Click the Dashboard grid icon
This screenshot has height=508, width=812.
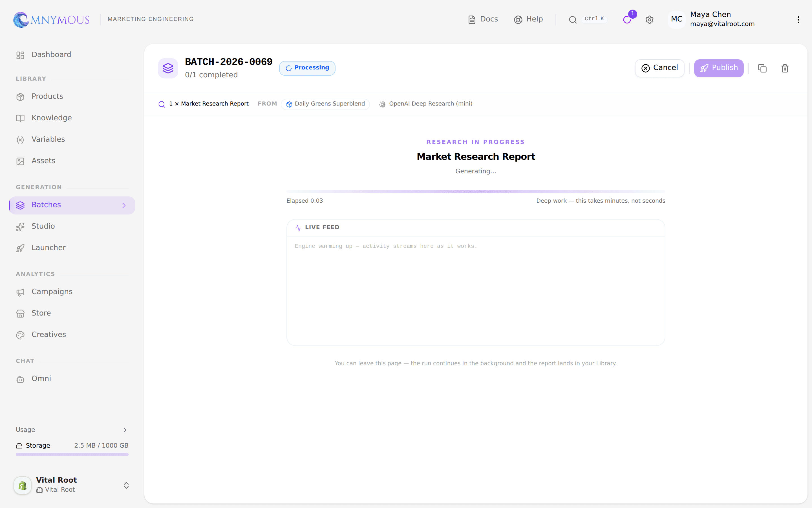click(x=21, y=55)
